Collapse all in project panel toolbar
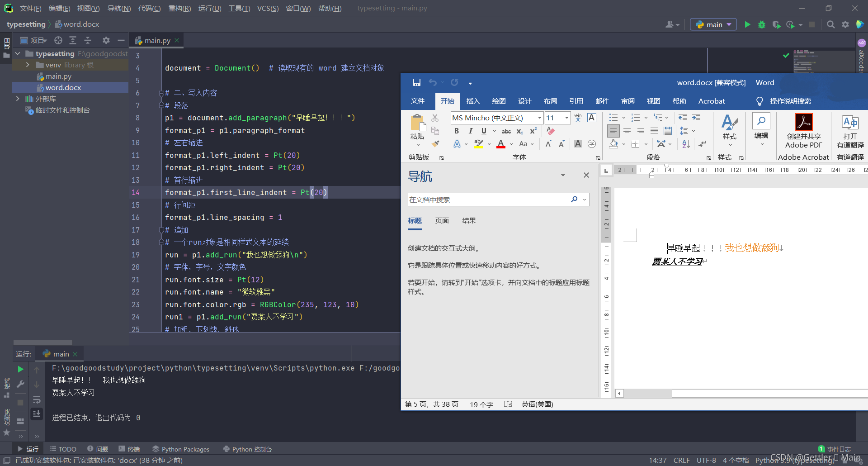 (87, 40)
